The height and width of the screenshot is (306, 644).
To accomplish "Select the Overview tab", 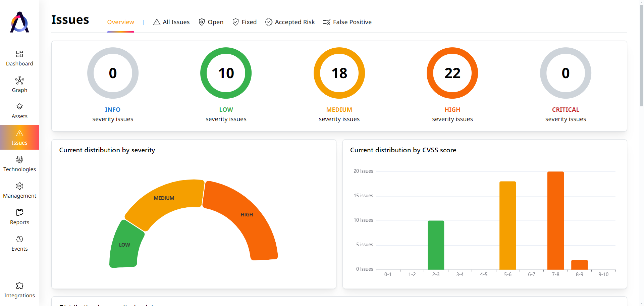I will tap(120, 22).
